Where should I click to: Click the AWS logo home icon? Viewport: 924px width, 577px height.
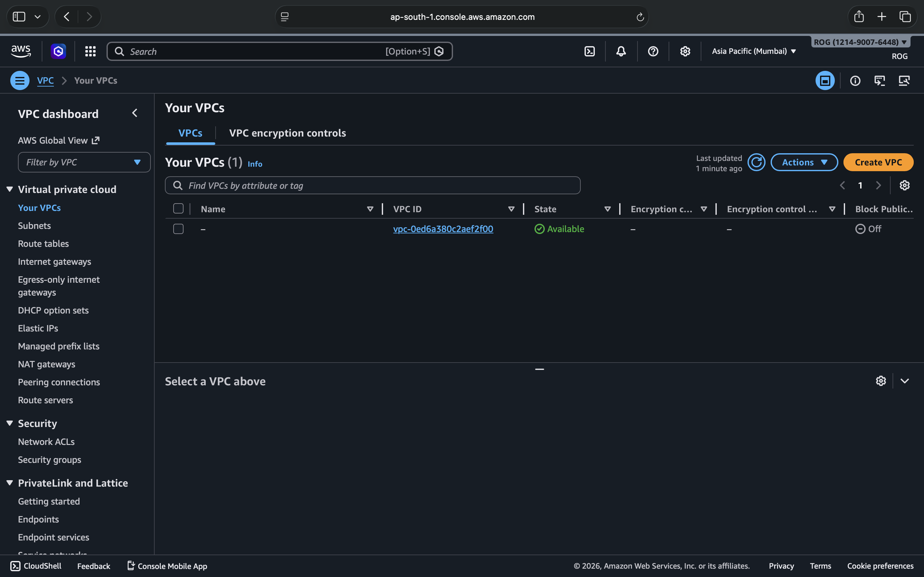[x=21, y=51]
